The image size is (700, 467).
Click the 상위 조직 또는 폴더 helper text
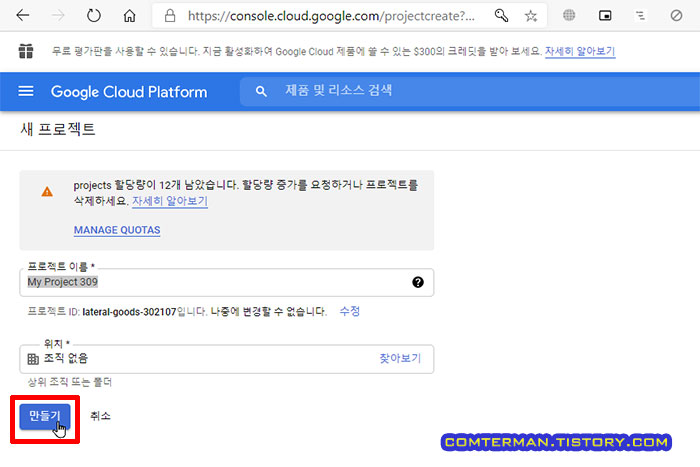[70, 382]
